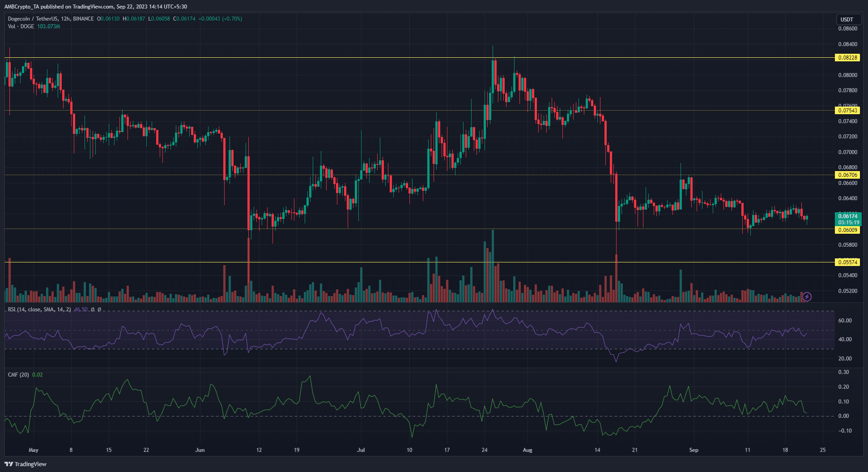Click the 60.00 RSI axis label
Screen dimensions: 868x472
click(845, 321)
